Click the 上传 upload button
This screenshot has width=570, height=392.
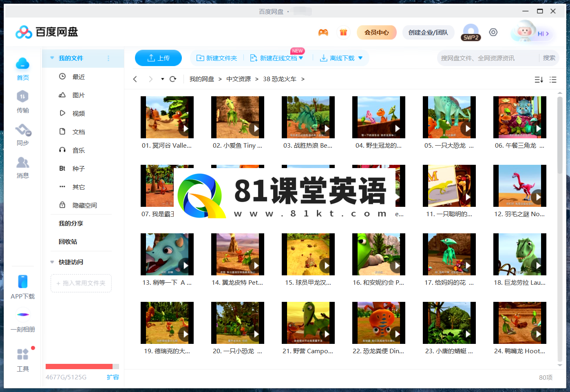pos(158,58)
